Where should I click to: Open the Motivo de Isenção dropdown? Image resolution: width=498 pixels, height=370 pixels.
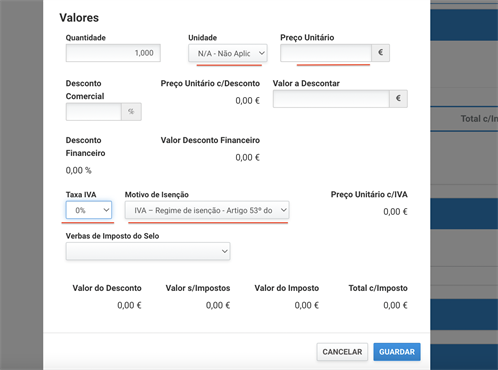pyautogui.click(x=207, y=210)
